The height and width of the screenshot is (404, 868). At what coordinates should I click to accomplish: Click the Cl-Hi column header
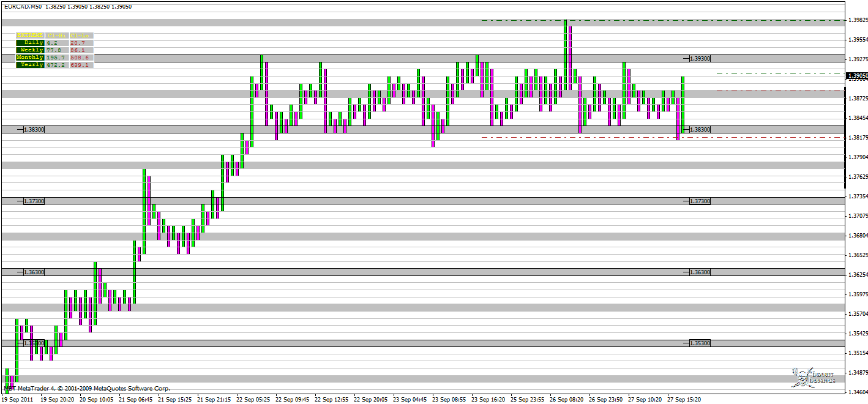[x=57, y=36]
